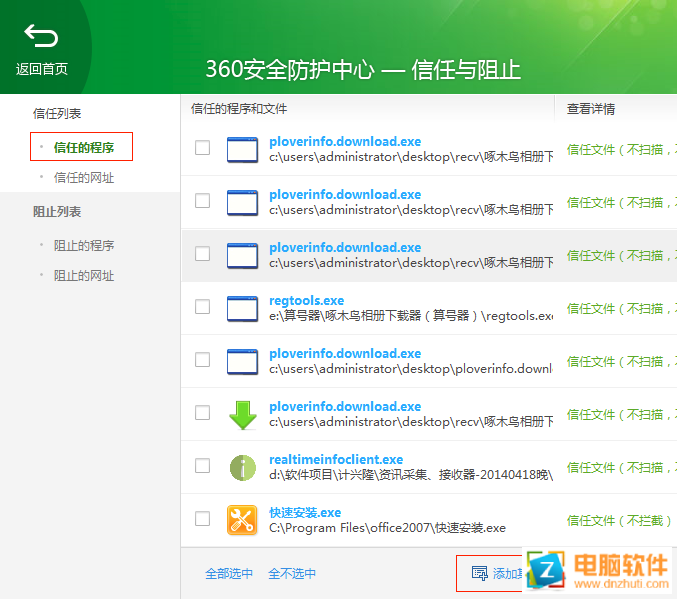677x599 pixels.
Task: Click the window icon beside regtools.exe
Action: (x=242, y=308)
